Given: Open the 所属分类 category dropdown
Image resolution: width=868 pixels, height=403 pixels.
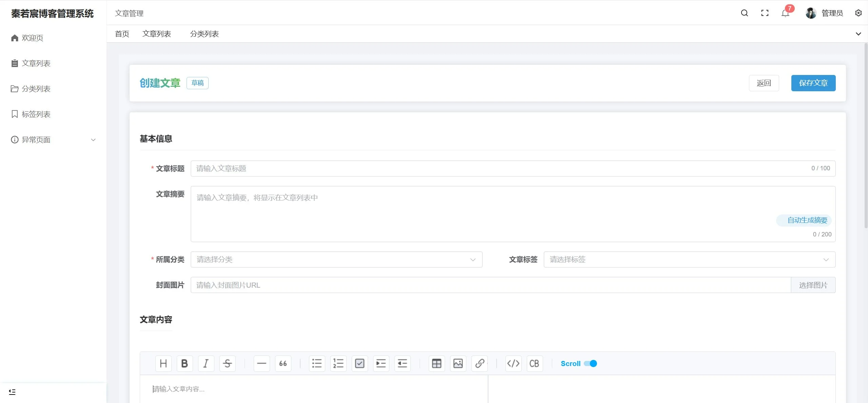Looking at the screenshot, I should tap(336, 260).
